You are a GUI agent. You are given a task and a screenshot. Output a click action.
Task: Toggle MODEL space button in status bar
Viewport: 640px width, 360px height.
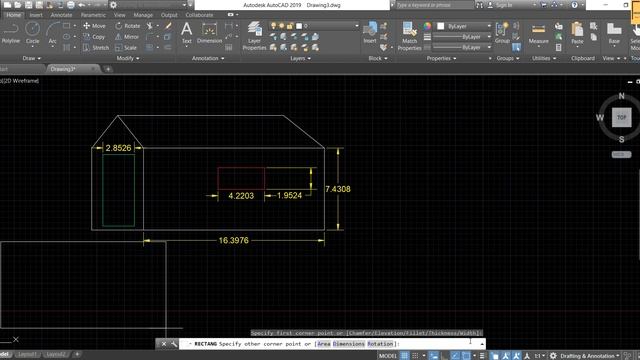(x=388, y=356)
